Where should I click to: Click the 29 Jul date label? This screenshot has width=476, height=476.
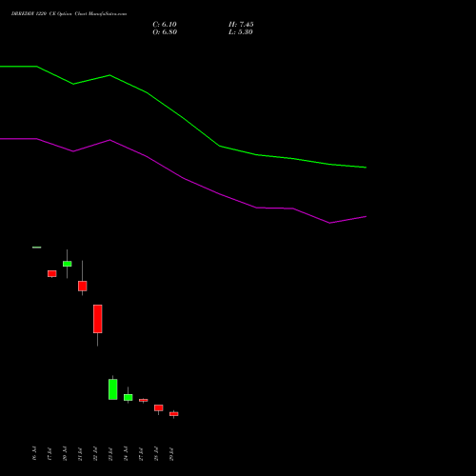click(171, 453)
